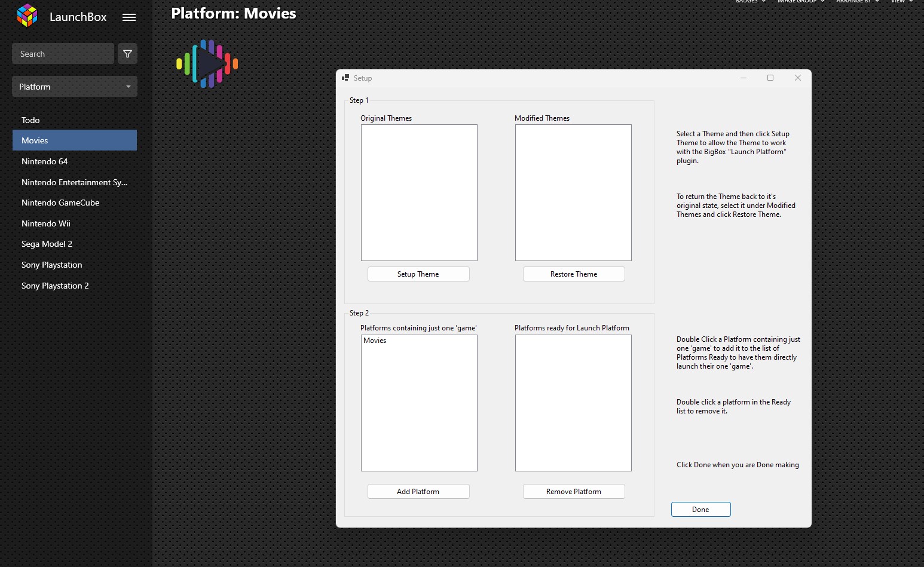Screen dimensions: 924x567
Task: Select Sega Model 2 platform
Action: point(75,244)
